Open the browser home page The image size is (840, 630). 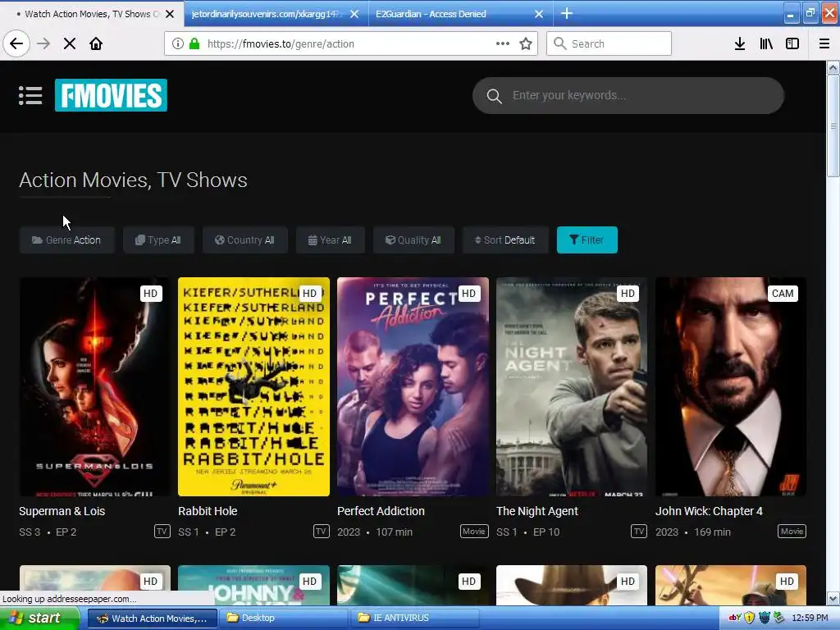pyautogui.click(x=96, y=43)
